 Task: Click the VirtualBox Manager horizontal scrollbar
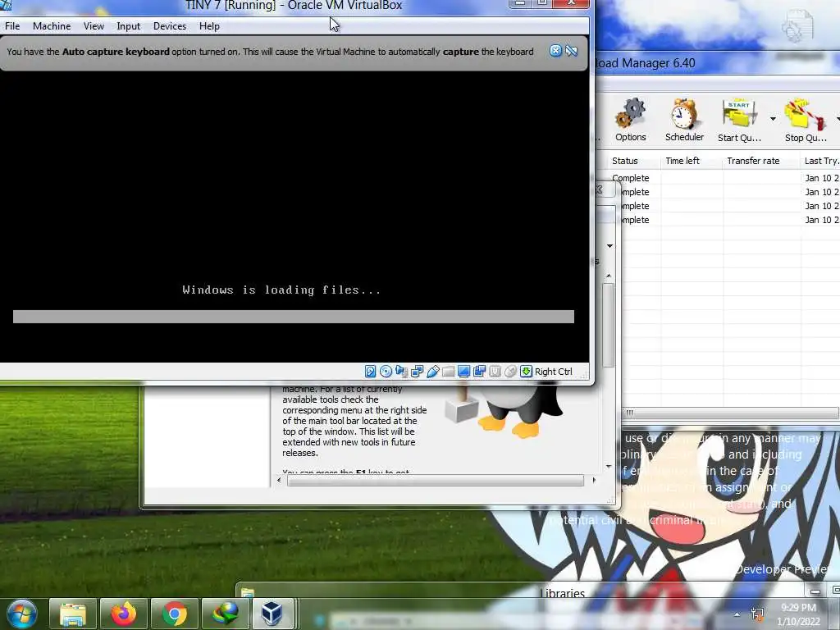point(436,481)
